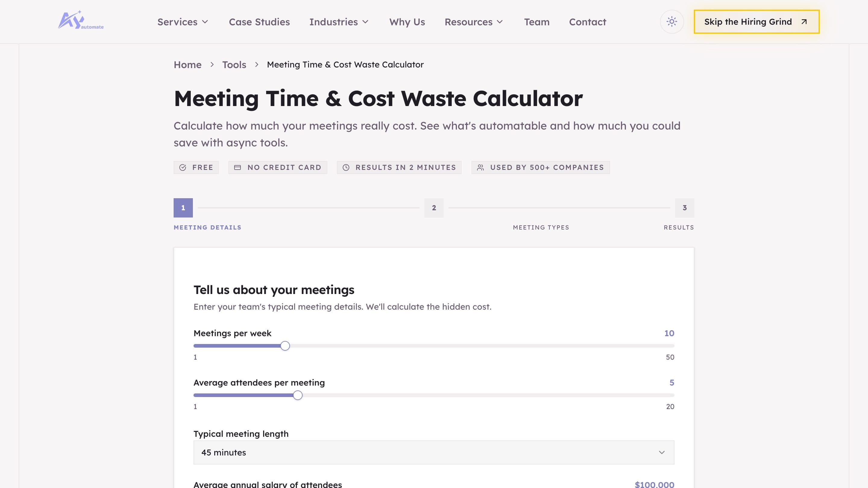Click the people icon in USED BY 500+ COMPANIES badge
Screen dimensions: 868x488
point(480,167)
